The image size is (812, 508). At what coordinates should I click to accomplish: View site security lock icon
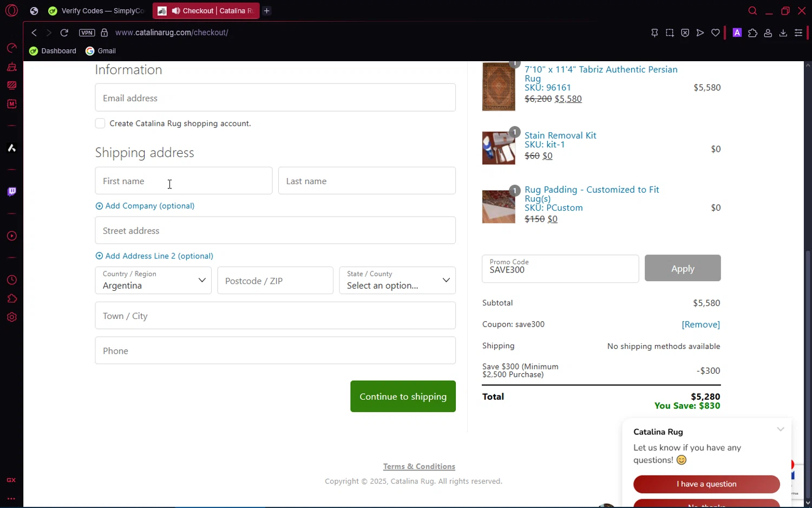coord(104,32)
